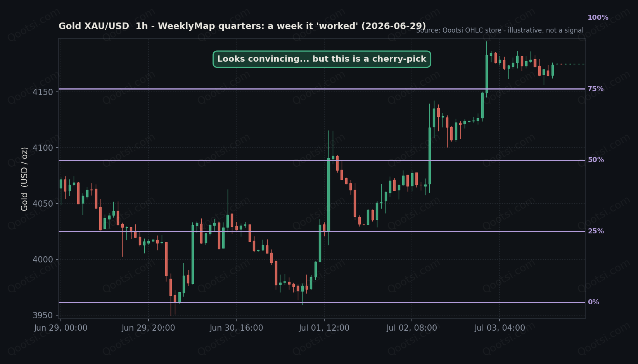This screenshot has height=364, width=638.
Task: Select the Jul 03, 04:00 axis tick
Action: point(500,328)
